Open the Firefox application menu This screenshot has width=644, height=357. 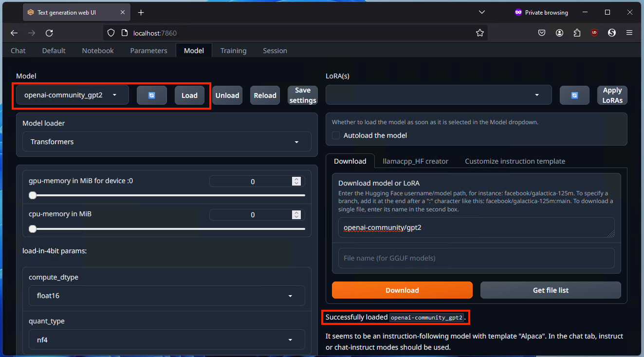coord(629,33)
